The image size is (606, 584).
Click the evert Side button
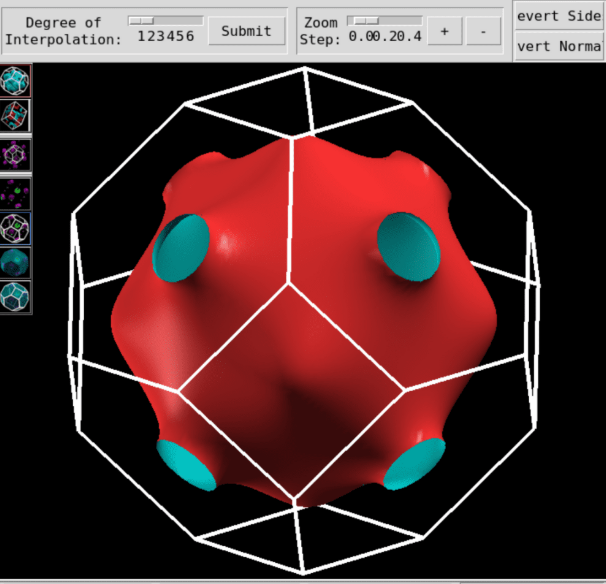(559, 16)
